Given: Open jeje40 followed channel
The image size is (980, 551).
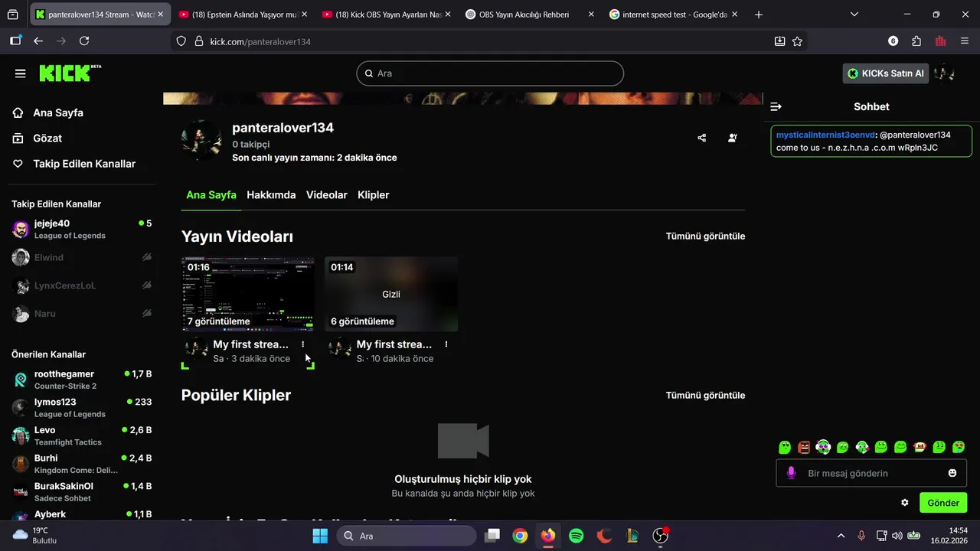Looking at the screenshot, I should pyautogui.click(x=82, y=230).
